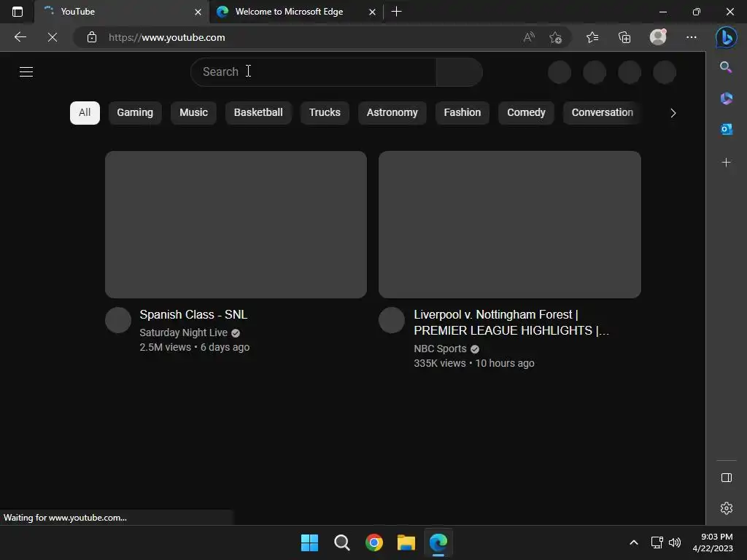Select the Astronomy filter chip
Image resolution: width=747 pixels, height=560 pixels.
pos(392,112)
